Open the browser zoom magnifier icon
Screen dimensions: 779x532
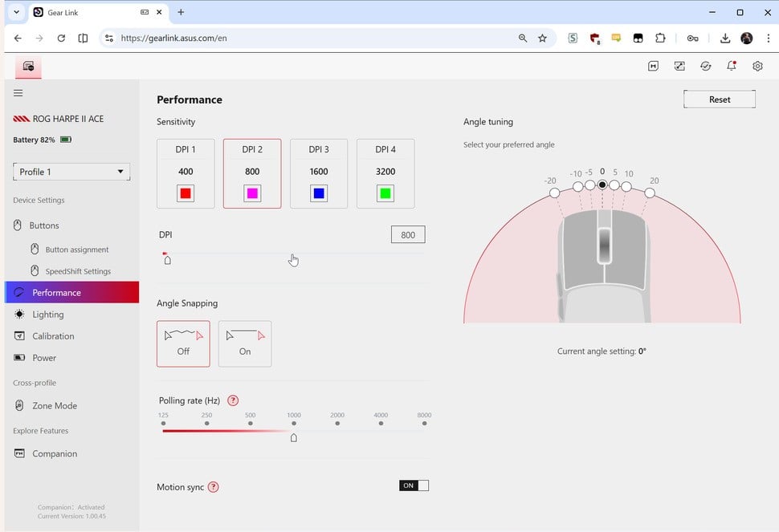click(x=523, y=39)
